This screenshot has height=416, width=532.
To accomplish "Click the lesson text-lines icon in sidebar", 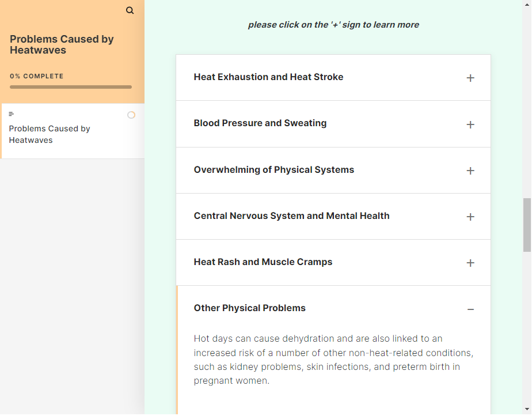I will (11, 114).
